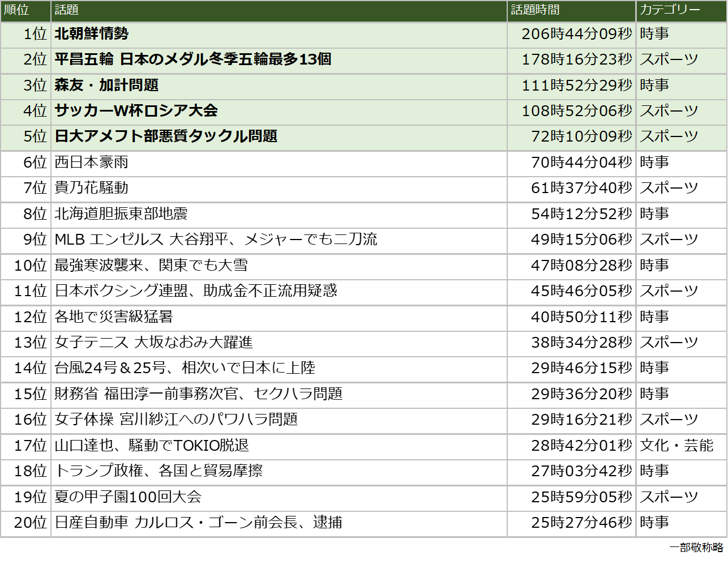728x564 pixels.
Task: Click the time value 206時44分09秒
Action: [x=576, y=34]
